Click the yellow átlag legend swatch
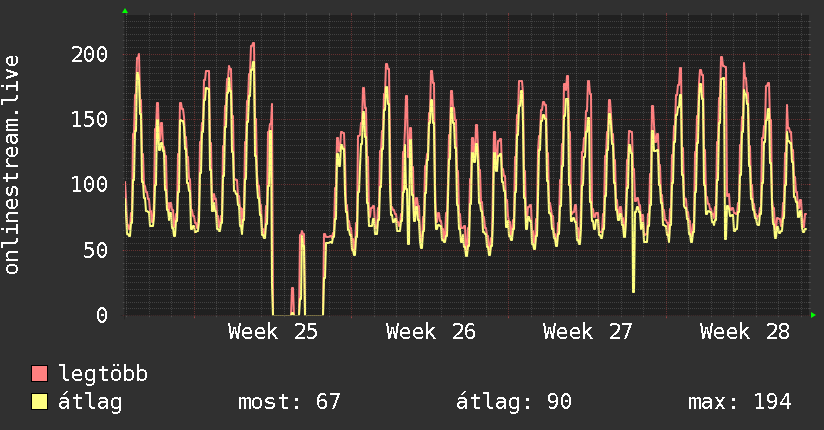This screenshot has width=824, height=430. coord(39,402)
